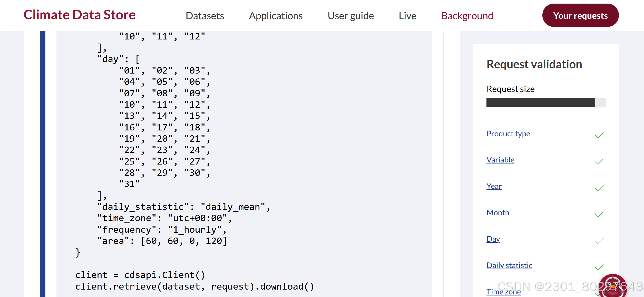Click the green checkmark beside Day

click(599, 241)
